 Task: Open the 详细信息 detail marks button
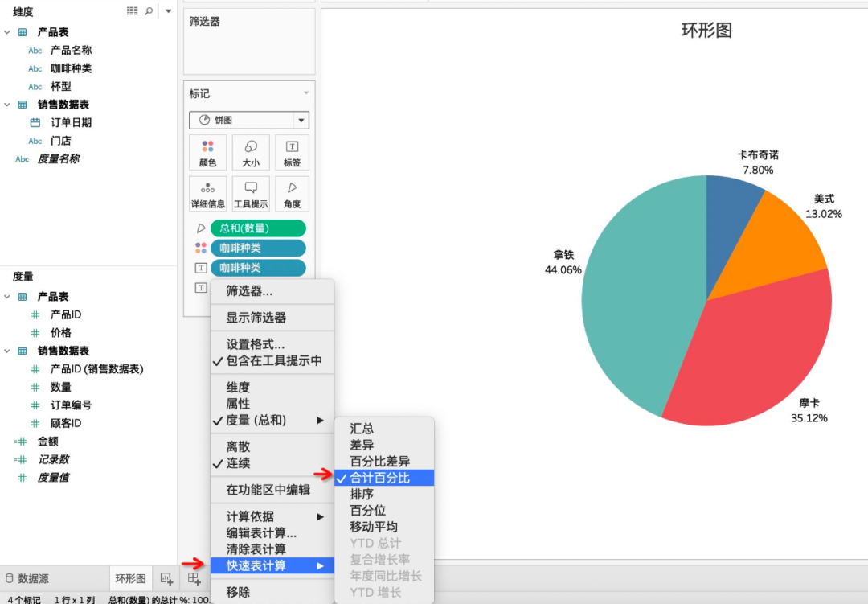coord(207,195)
